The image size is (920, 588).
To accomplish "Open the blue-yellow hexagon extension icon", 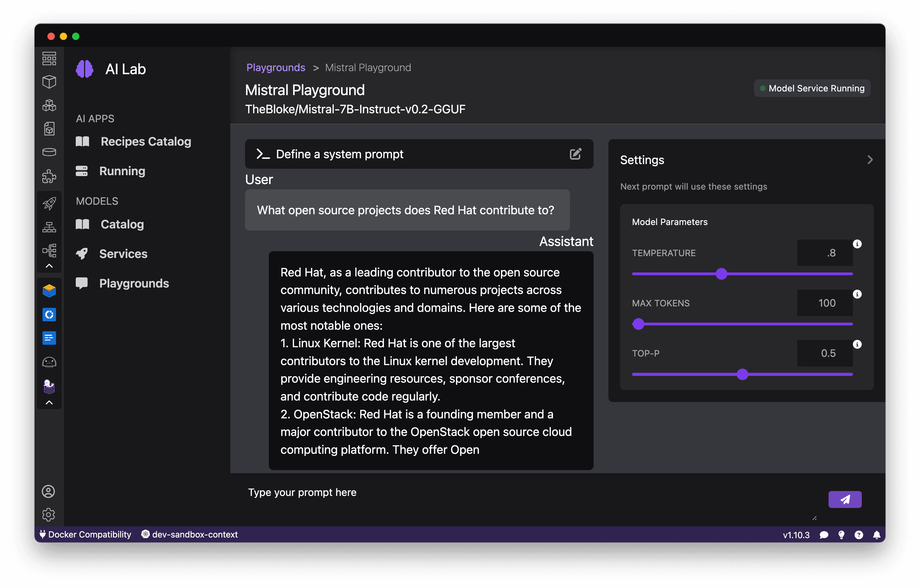I will point(49,291).
